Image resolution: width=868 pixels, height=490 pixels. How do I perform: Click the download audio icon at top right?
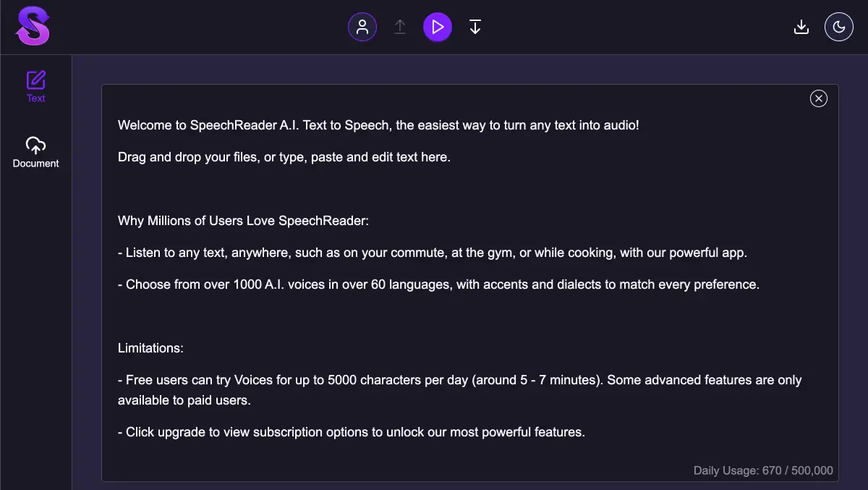pos(801,26)
